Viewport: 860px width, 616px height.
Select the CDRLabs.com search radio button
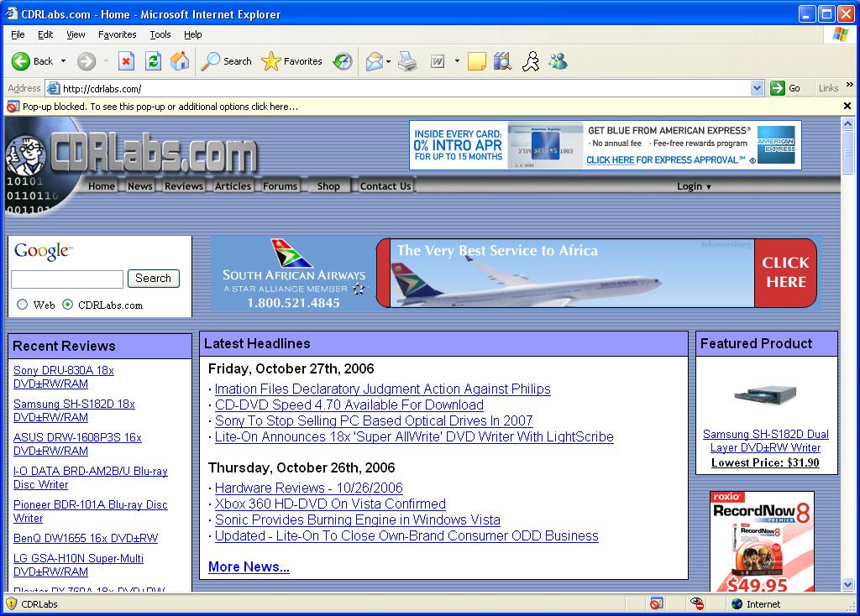[68, 305]
